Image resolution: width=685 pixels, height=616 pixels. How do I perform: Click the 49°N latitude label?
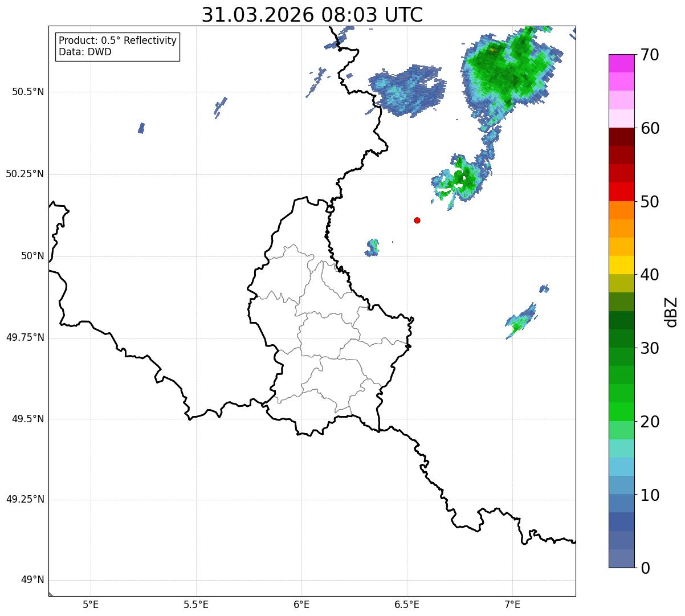32,580
